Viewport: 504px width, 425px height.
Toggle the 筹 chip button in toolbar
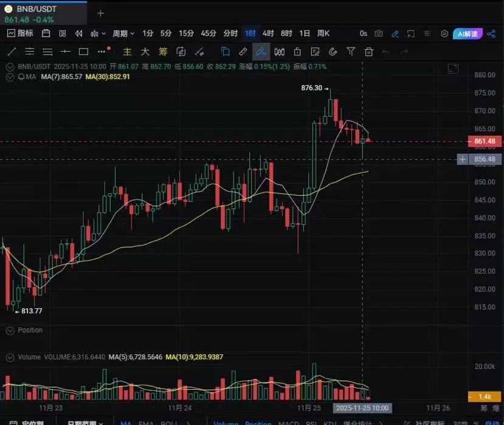point(163,52)
